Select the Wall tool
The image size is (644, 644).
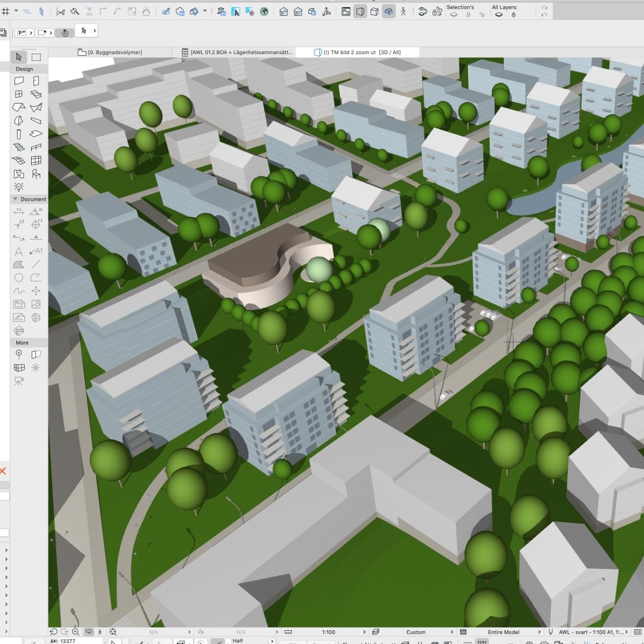coord(19,81)
